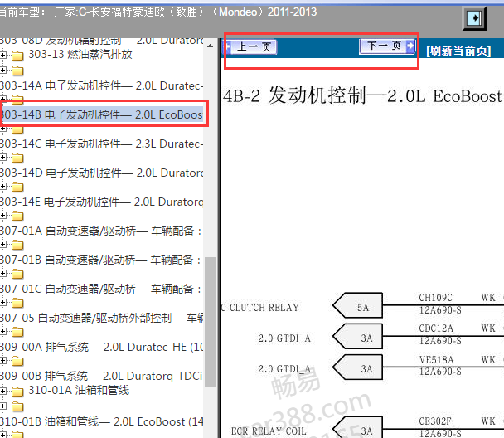Click the folder icon for 310-01B 油箱和管线
The image size is (504, 438).
click(17, 406)
